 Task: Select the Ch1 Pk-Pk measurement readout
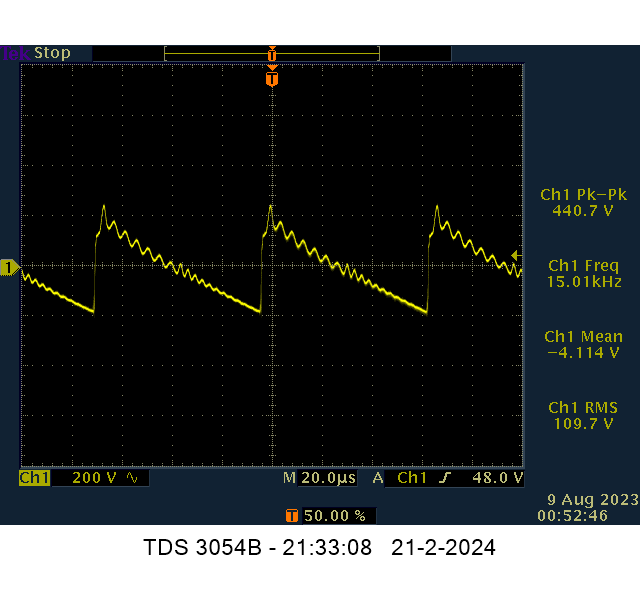pyautogui.click(x=581, y=203)
